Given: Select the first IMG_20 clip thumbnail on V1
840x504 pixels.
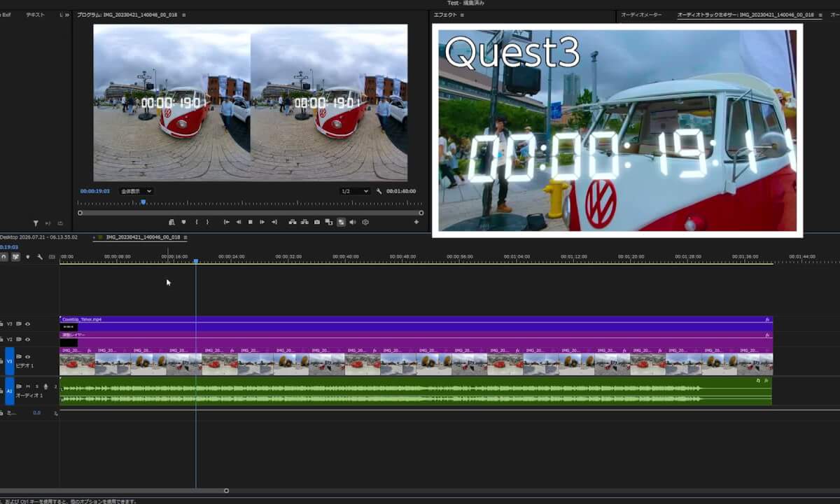Looking at the screenshot, I should (78, 364).
